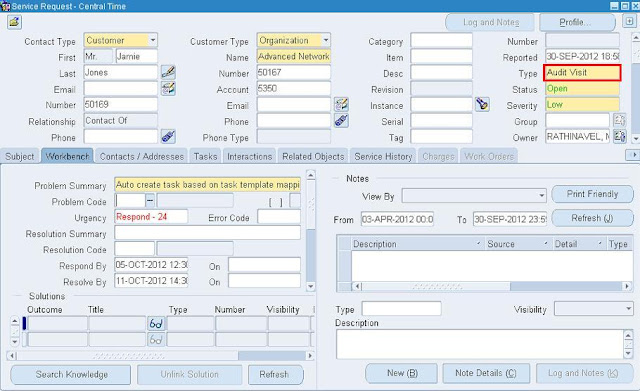Screen dimensions: 640x391
Task: Switch to the Tasks tab
Action: (205, 156)
